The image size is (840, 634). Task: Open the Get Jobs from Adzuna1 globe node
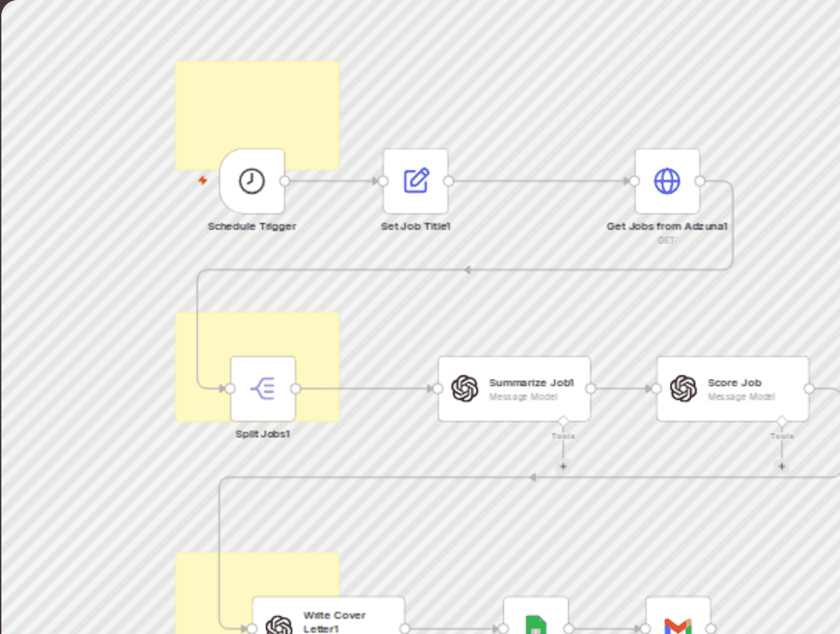tap(668, 181)
